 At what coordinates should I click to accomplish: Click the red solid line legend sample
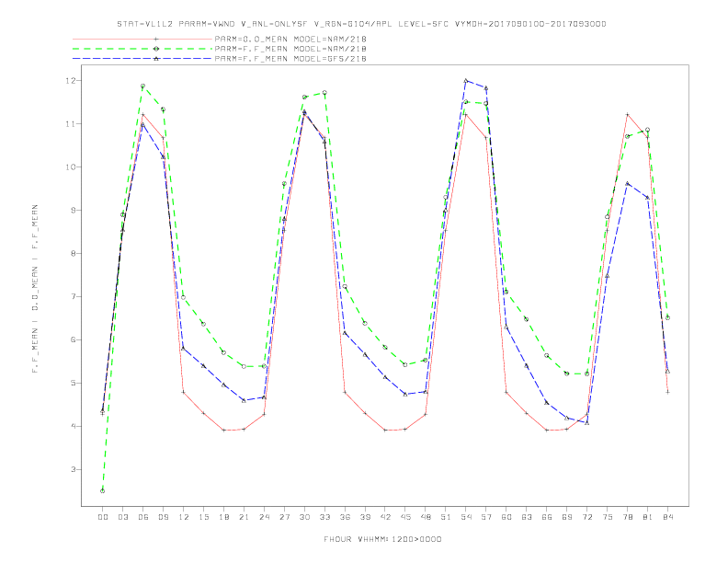pos(142,39)
